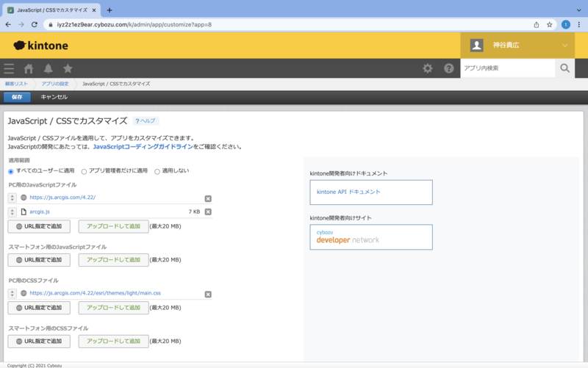The image size is (588, 368).
Task: Click reorder handle for js.arcgis.com/4.22/ row
Action: [12, 198]
